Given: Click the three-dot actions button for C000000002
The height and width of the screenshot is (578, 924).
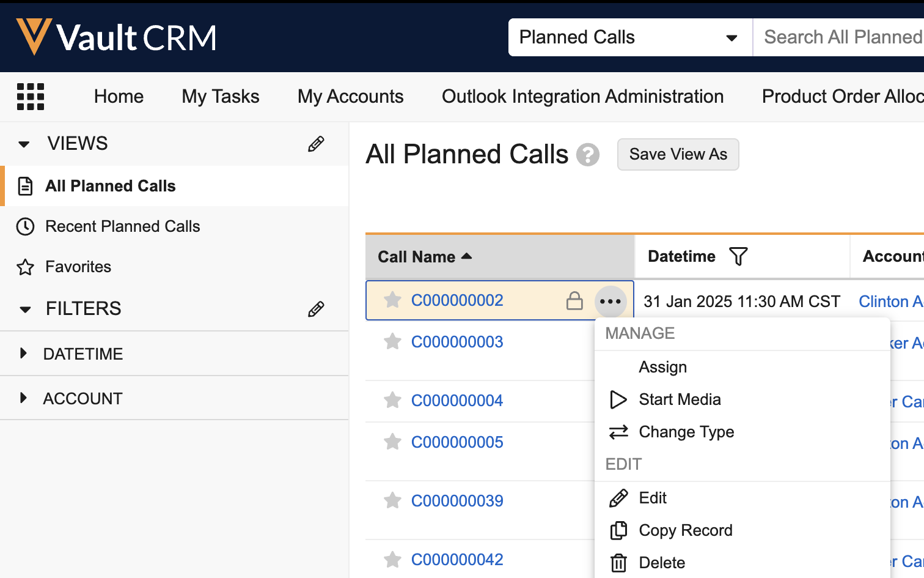Looking at the screenshot, I should click(x=610, y=302).
